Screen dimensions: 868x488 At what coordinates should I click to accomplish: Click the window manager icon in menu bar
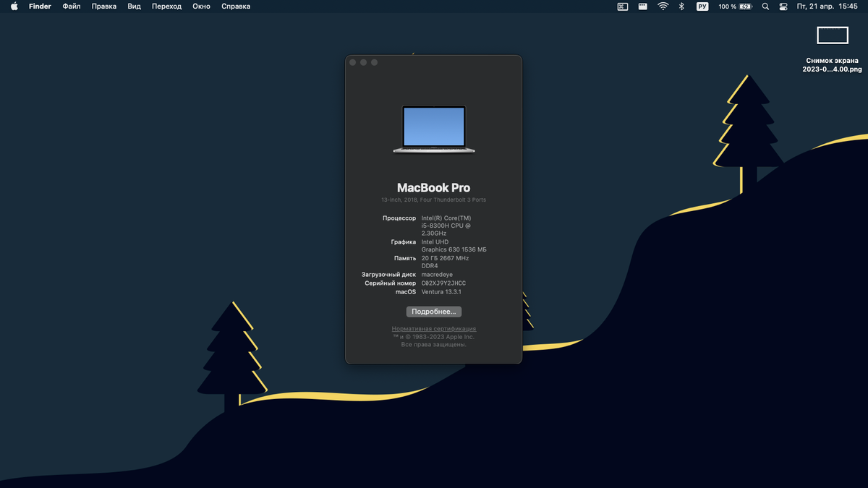[x=622, y=6]
